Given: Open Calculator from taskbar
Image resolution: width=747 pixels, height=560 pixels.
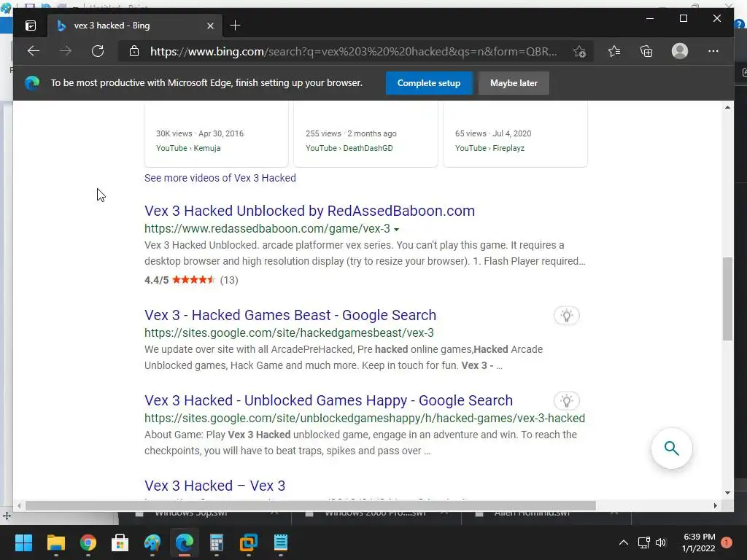Looking at the screenshot, I should (217, 542).
